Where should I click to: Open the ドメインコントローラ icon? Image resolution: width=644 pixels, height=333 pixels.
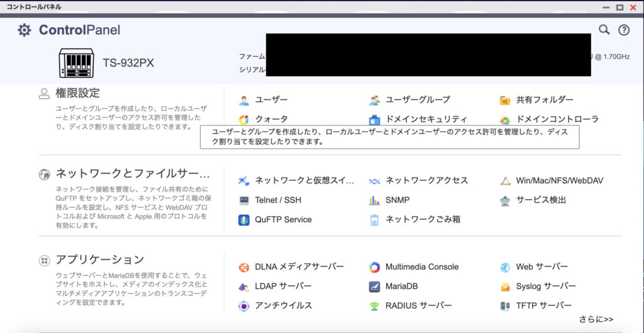coord(505,120)
